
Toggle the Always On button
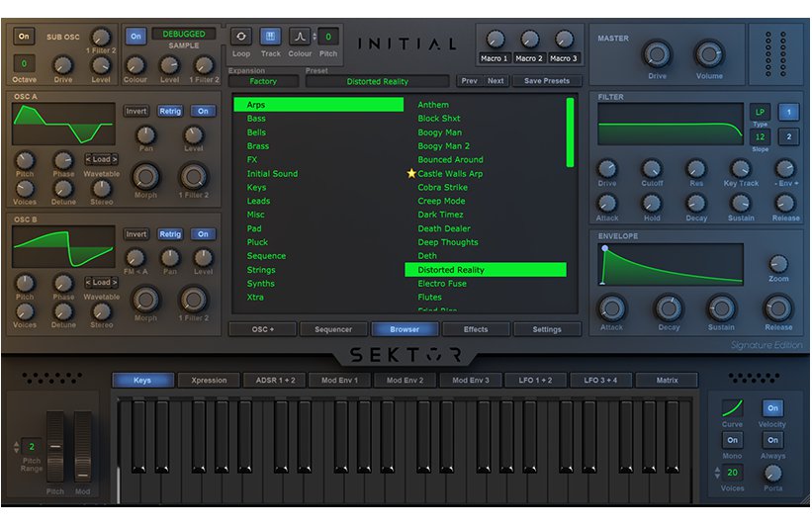pos(772,440)
